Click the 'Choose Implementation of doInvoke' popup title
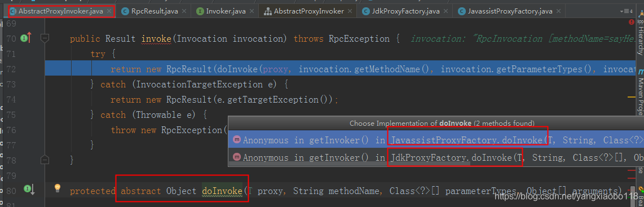 click(442, 123)
